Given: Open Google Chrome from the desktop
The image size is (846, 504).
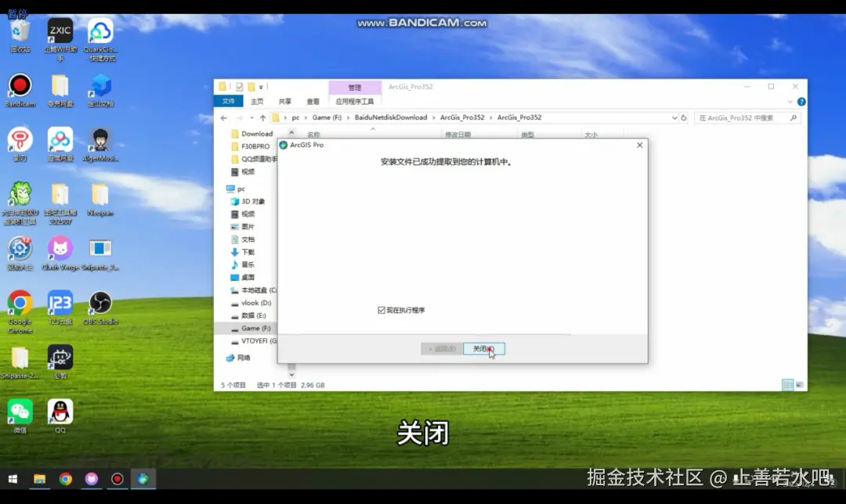Looking at the screenshot, I should tap(19, 305).
